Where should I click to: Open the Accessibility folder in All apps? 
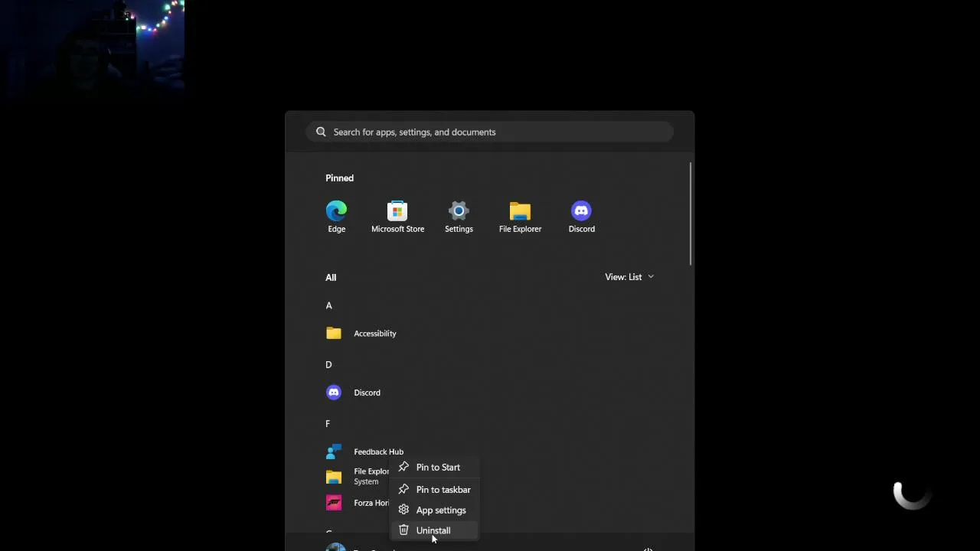coord(490,334)
